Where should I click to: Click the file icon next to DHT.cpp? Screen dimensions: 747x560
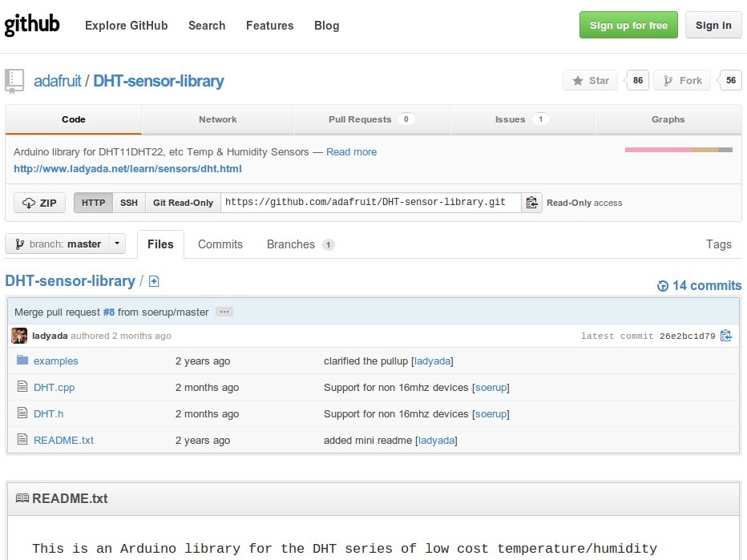pos(22,386)
